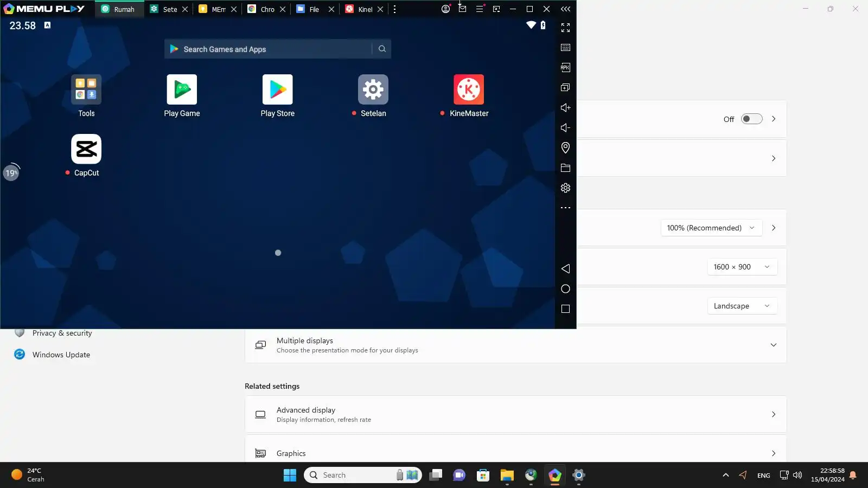Open the notification bell in taskbar
Image resolution: width=868 pixels, height=488 pixels.
tap(853, 476)
